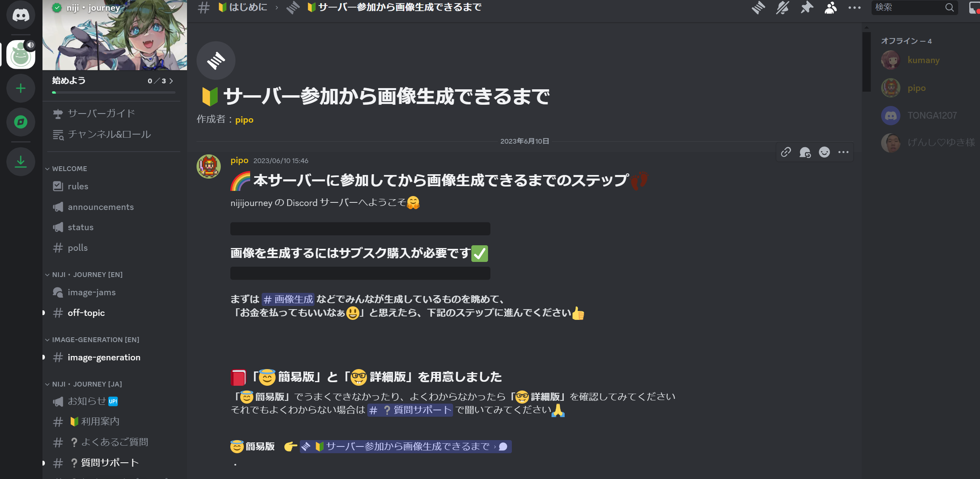Add a server with plus icon
Image resolution: width=980 pixels, height=479 pixels.
coord(21,88)
